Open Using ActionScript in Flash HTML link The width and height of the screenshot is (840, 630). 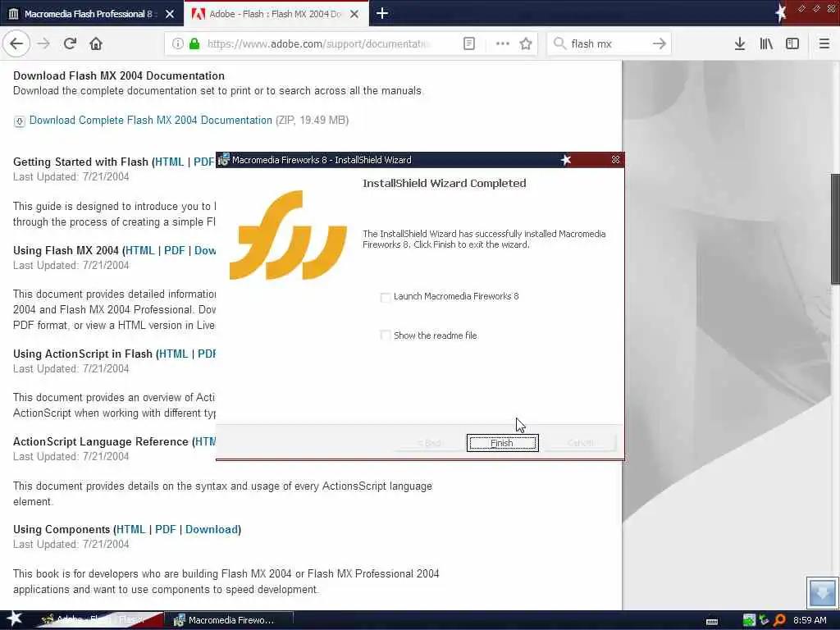pos(174,354)
